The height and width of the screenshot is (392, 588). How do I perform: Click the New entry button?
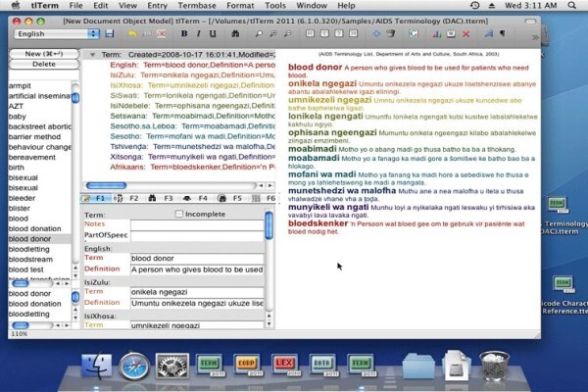coord(44,54)
